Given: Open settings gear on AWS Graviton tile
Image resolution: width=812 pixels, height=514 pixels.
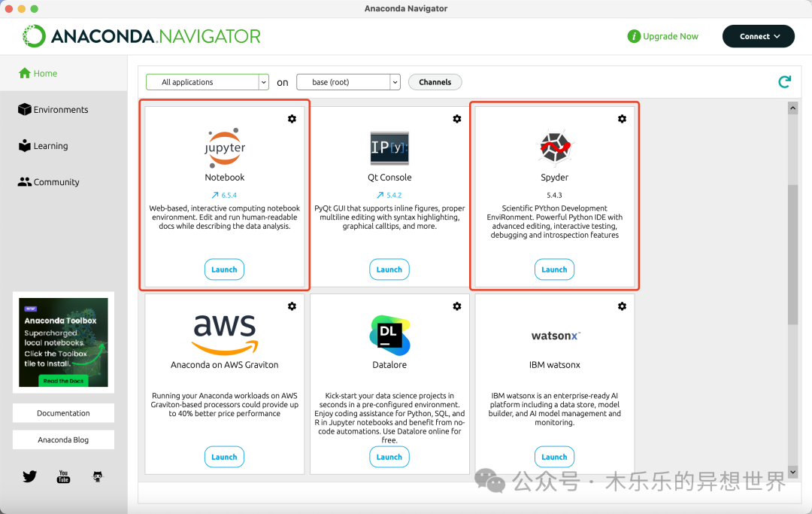Looking at the screenshot, I should pos(292,306).
